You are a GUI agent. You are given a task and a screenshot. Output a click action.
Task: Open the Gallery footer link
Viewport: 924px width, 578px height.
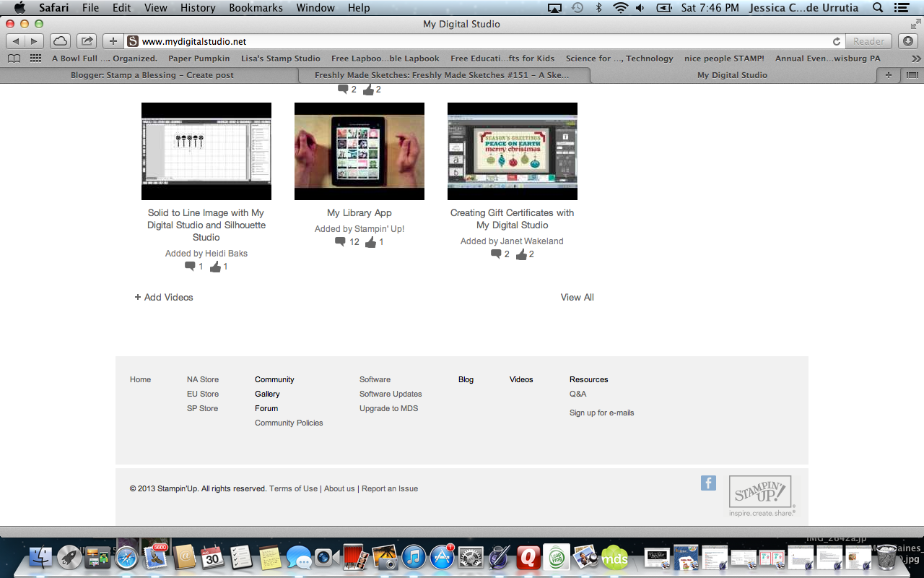pyautogui.click(x=267, y=394)
